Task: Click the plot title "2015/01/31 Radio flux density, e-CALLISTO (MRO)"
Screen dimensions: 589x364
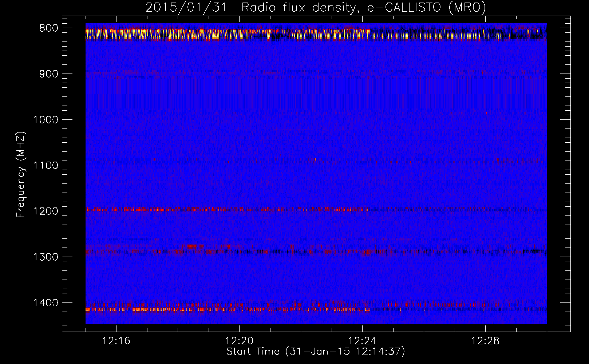Action: pyautogui.click(x=316, y=7)
